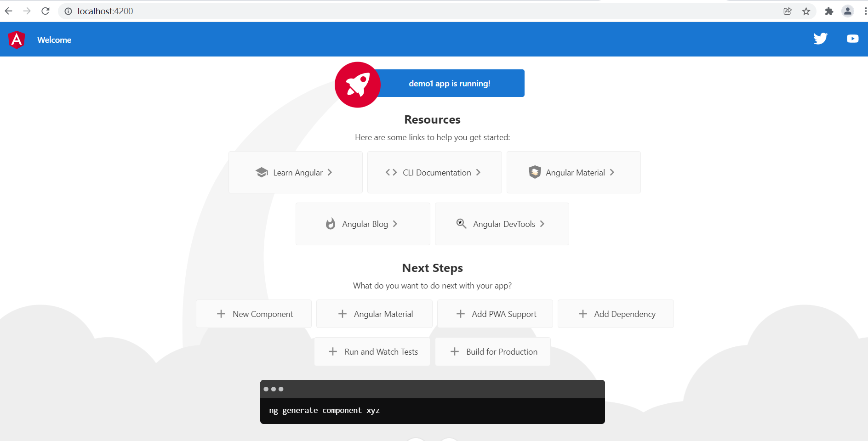
Task: Click the chevron arrow after Learn Angular
Action: (x=330, y=172)
